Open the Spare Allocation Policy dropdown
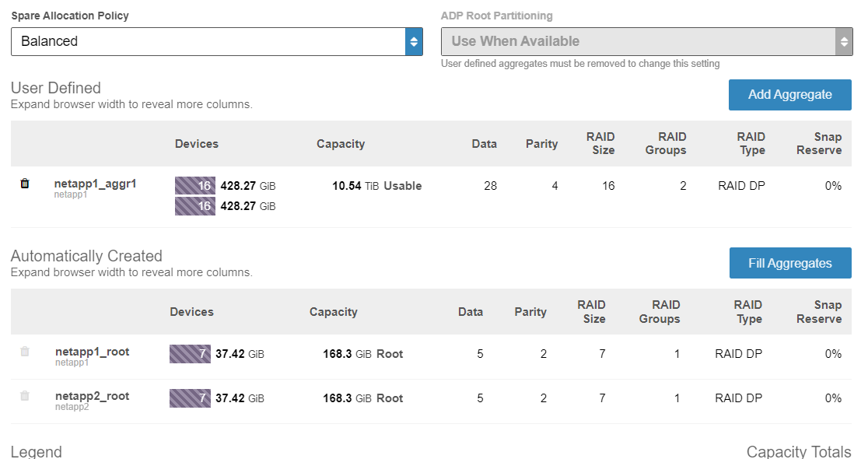The image size is (868, 459). click(x=208, y=41)
